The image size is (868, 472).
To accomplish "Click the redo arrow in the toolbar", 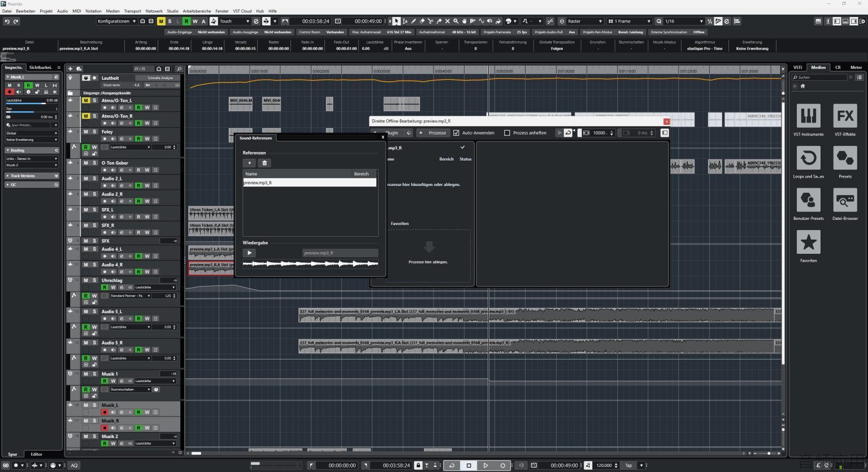I will click(x=16, y=21).
